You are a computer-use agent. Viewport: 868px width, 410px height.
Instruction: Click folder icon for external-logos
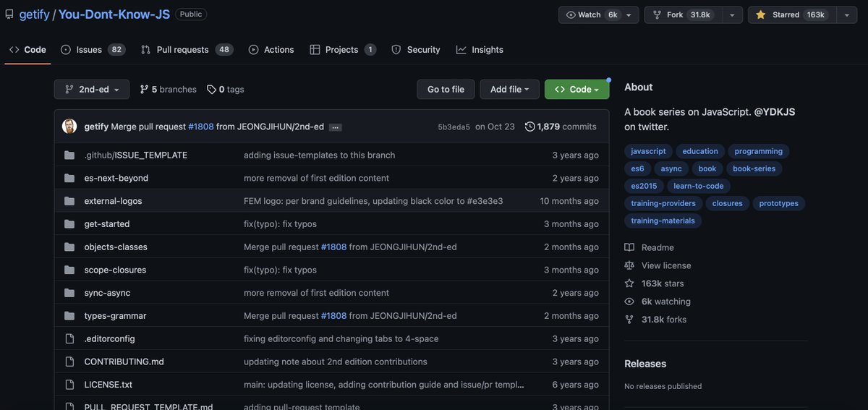(69, 201)
